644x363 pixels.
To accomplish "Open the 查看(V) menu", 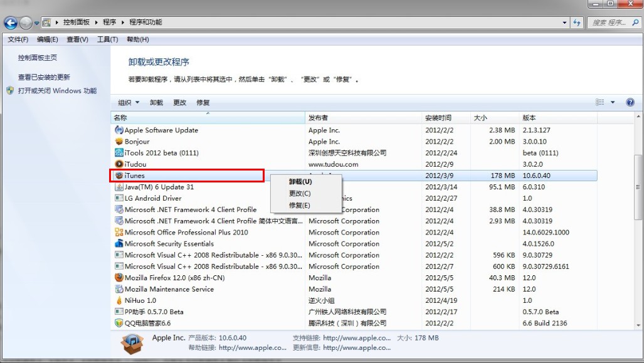I will click(77, 39).
